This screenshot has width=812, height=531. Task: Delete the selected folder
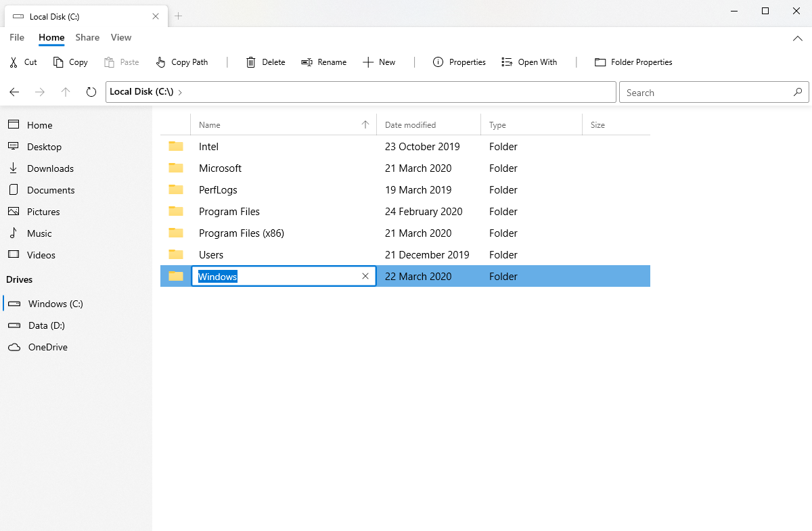click(x=250, y=62)
